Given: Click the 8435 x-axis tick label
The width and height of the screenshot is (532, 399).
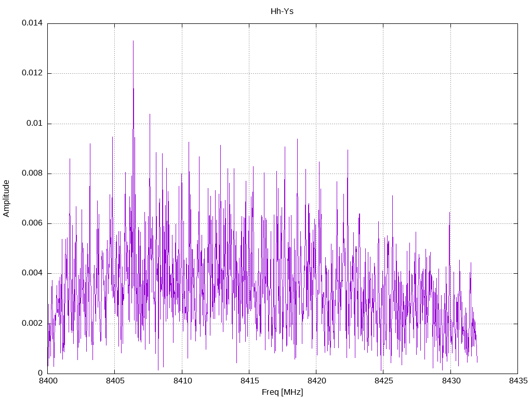Looking at the screenshot, I should pos(518,381).
